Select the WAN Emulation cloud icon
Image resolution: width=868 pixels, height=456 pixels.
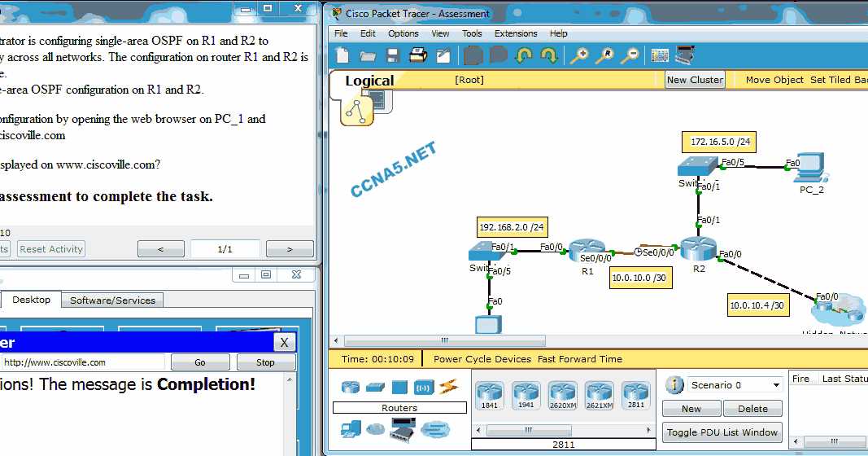pyautogui.click(x=375, y=429)
